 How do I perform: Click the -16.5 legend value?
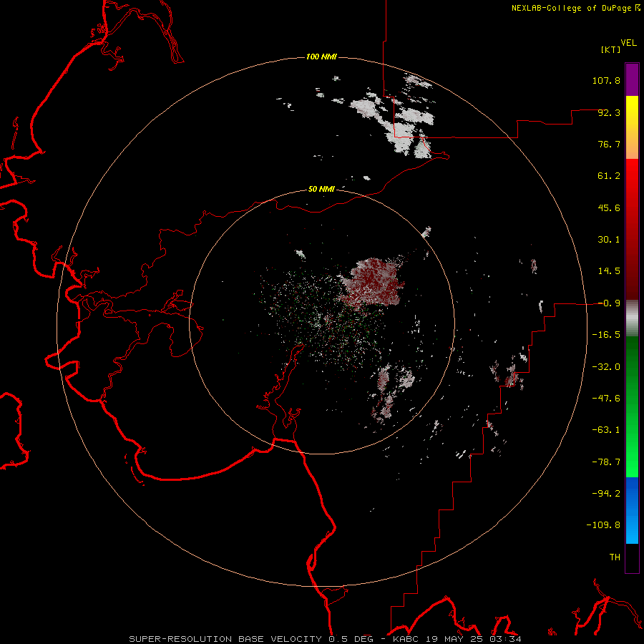pos(606,335)
